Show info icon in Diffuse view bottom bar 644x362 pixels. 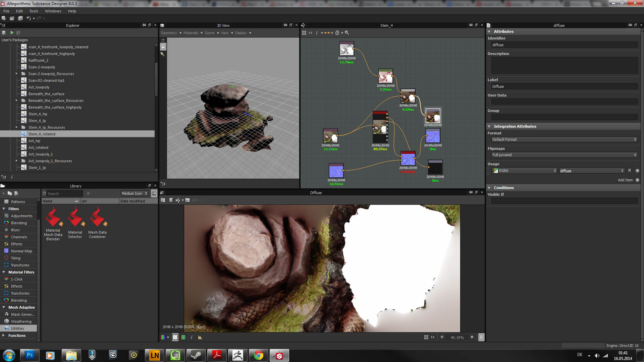pos(192,337)
